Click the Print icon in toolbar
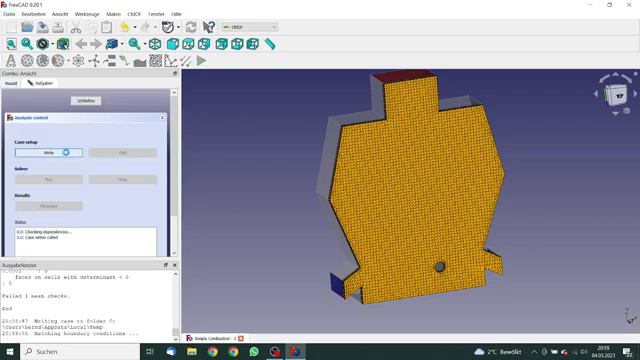Screen dimensions: 640x360 click(58, 27)
